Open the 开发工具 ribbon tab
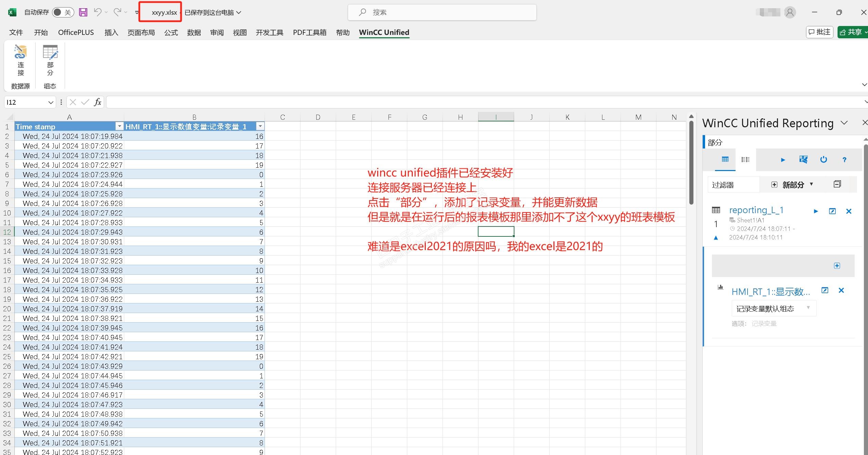868x455 pixels. click(x=269, y=32)
